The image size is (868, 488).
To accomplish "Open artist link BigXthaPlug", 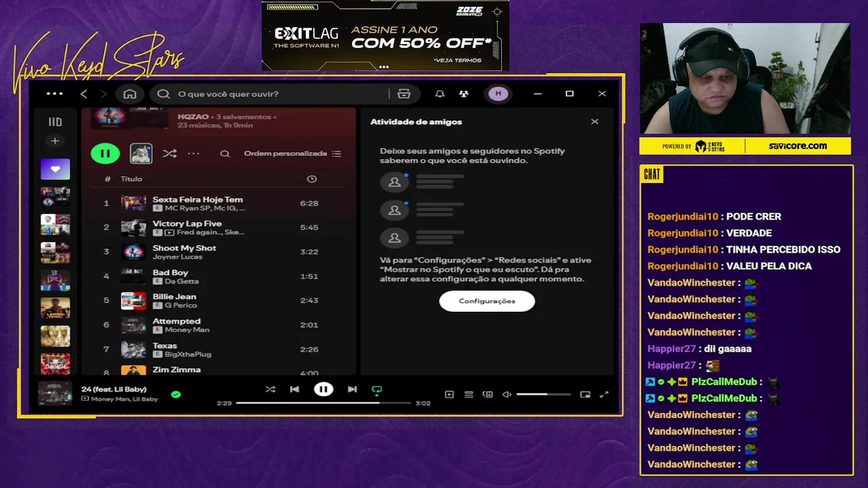I will coord(188,354).
